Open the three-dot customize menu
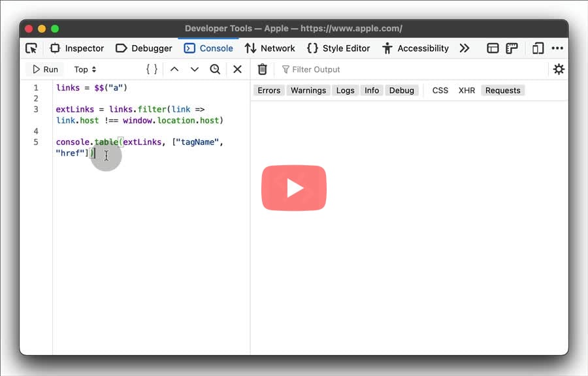Image resolution: width=588 pixels, height=376 pixels. click(x=557, y=48)
